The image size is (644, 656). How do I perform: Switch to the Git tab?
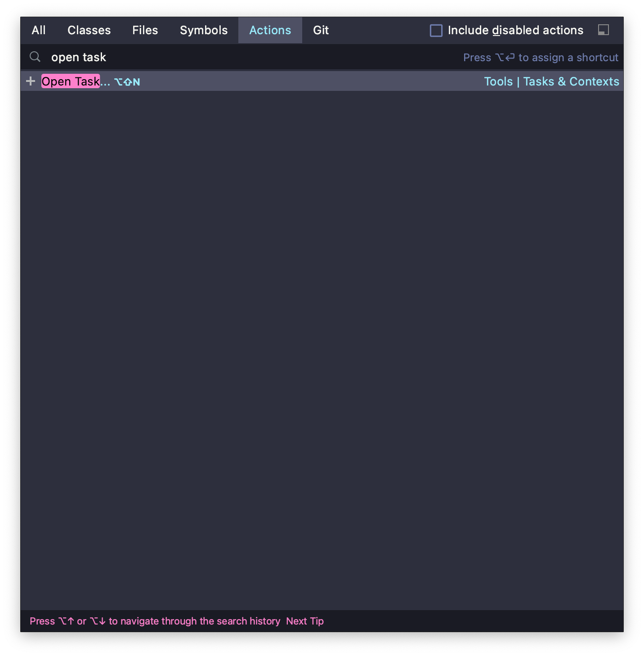point(321,30)
